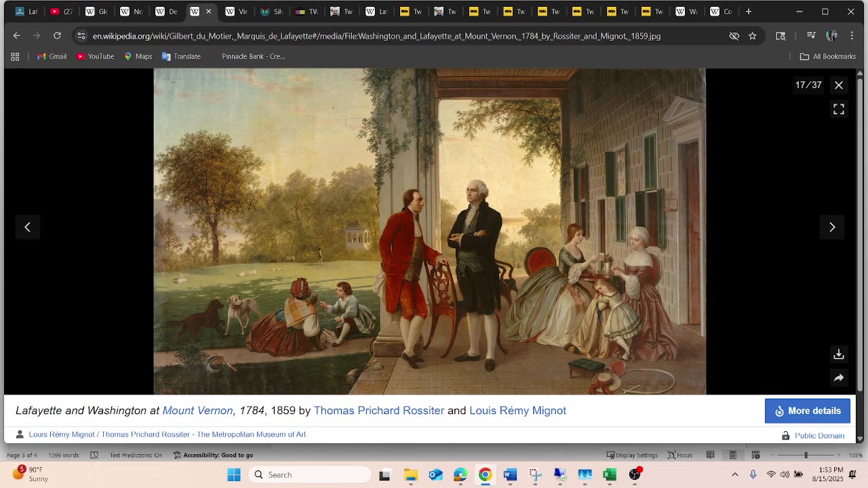Open Chrome three-dot menu
The image size is (868, 488).
tap(852, 36)
